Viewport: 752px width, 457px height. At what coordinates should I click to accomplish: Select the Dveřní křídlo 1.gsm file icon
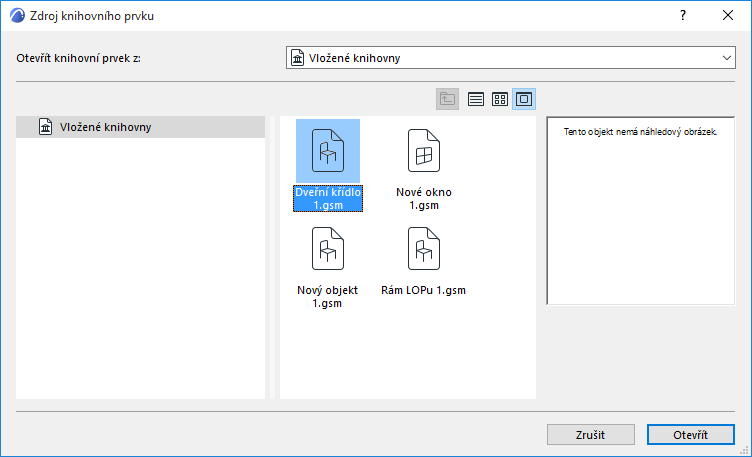328,151
